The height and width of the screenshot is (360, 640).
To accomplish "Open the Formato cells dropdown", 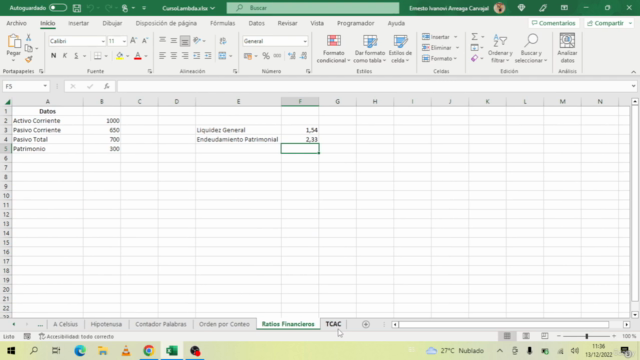I will 439,59.
